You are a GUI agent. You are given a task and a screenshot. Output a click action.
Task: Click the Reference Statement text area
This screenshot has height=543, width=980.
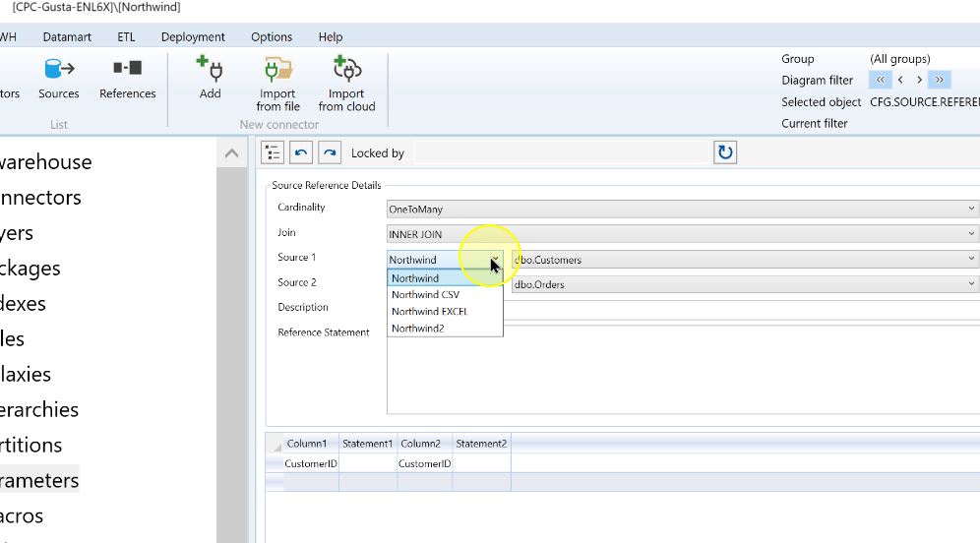683,369
